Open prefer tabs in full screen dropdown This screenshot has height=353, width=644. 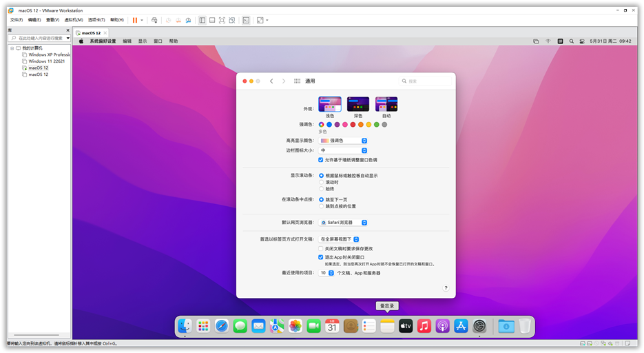click(x=339, y=239)
